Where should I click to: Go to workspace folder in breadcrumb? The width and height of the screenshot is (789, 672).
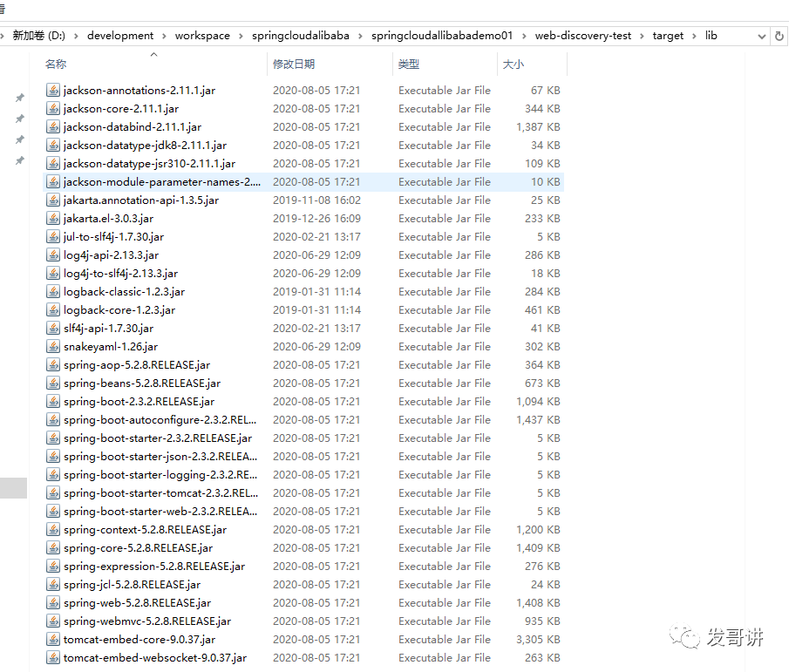(202, 36)
